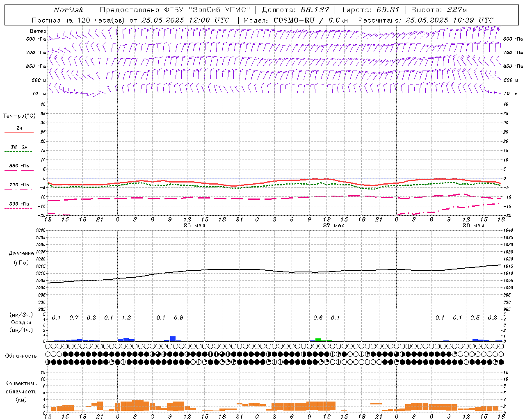Image resolution: width=525 pixels, height=420 pixels.
Task: Click the 'Ветер' wind panel label
Action: coord(38,31)
